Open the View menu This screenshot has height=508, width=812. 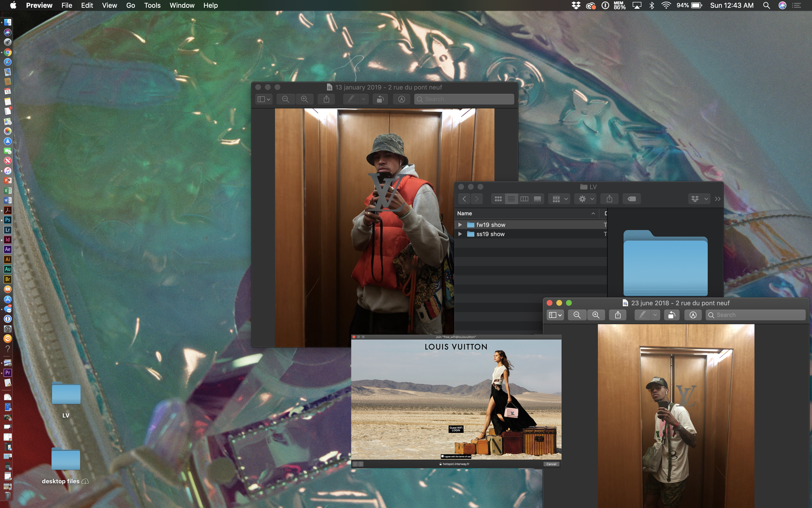109,5
